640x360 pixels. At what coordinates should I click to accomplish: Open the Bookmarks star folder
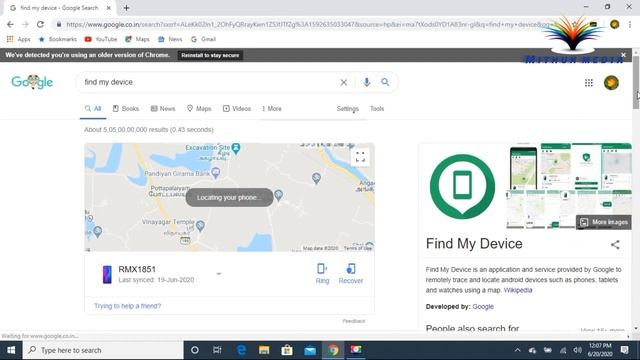58,39
